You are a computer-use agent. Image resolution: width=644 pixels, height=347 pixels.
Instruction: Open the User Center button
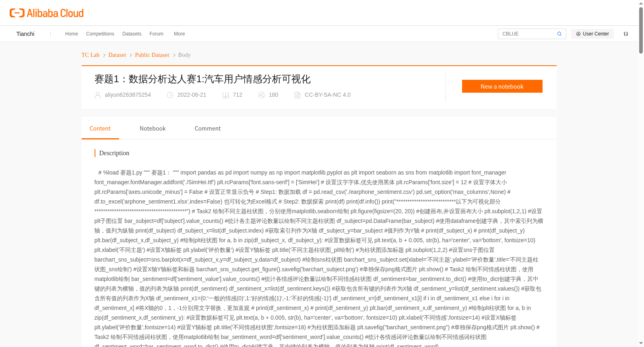coord(592,34)
